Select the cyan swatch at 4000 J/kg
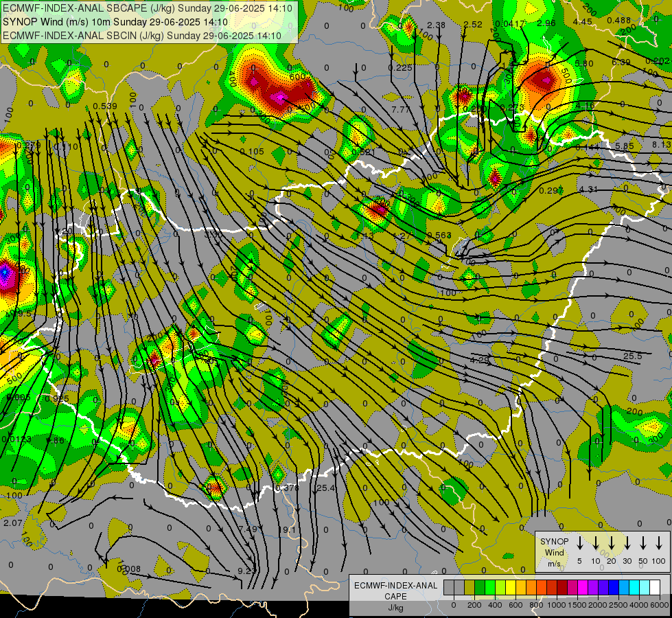The image size is (672, 618). click(x=634, y=587)
